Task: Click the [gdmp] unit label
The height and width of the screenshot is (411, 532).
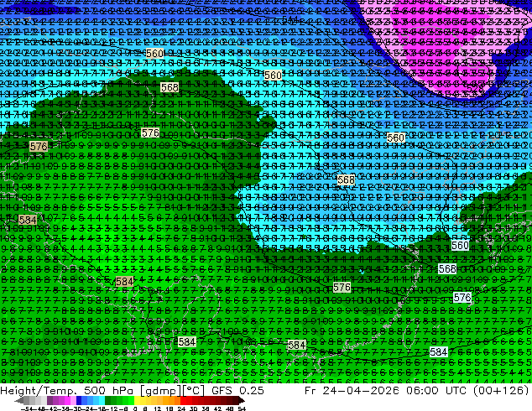Action: pos(161,390)
